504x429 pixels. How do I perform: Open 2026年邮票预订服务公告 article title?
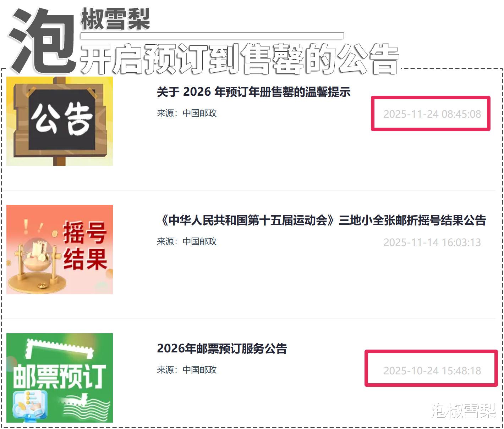(x=222, y=349)
